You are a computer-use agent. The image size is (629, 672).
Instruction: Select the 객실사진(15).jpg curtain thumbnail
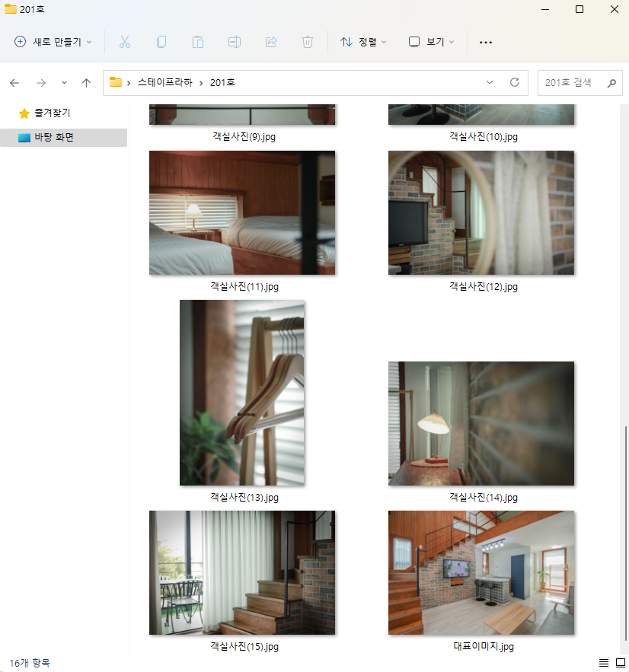click(242, 572)
